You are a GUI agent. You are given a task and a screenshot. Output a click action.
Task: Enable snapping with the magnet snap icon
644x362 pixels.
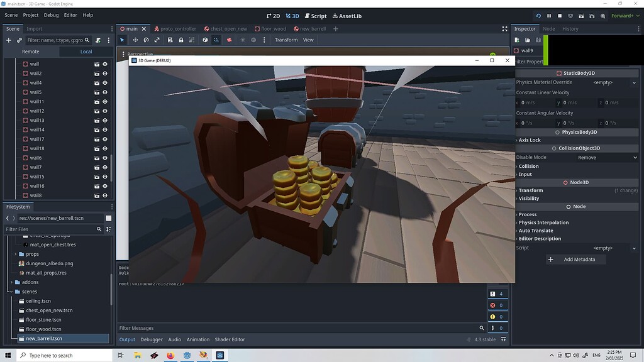pyautogui.click(x=216, y=40)
